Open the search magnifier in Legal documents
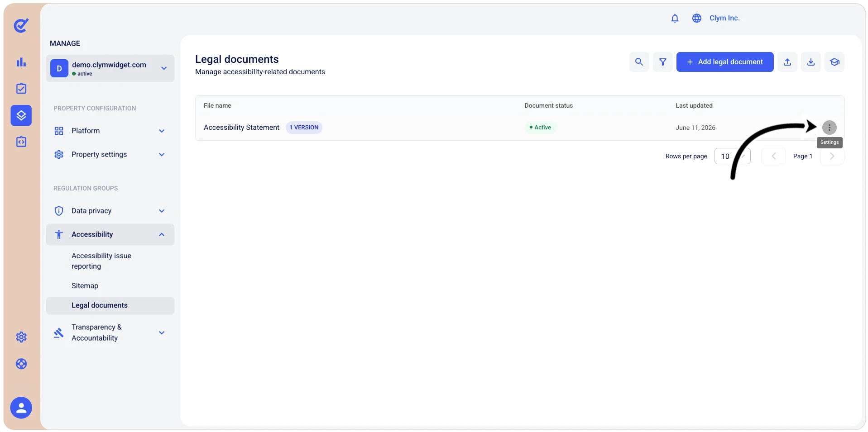Image resolution: width=868 pixels, height=432 pixels. point(639,62)
